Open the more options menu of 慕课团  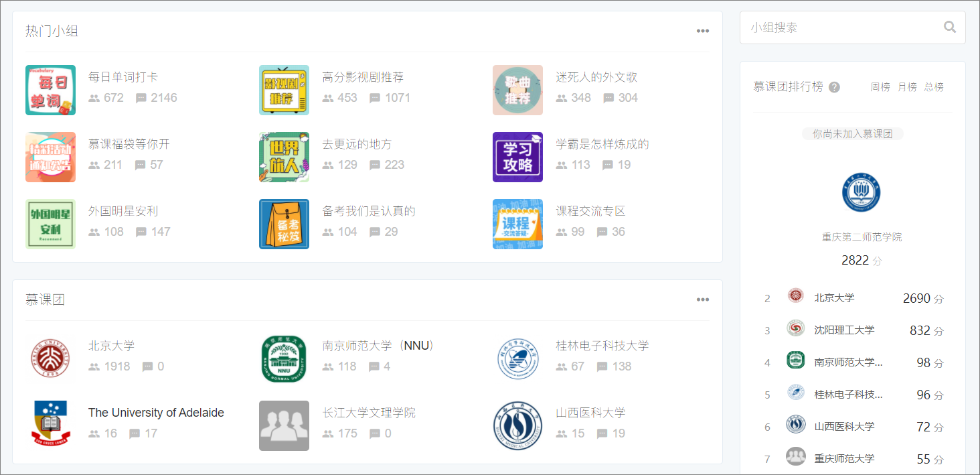[702, 299]
